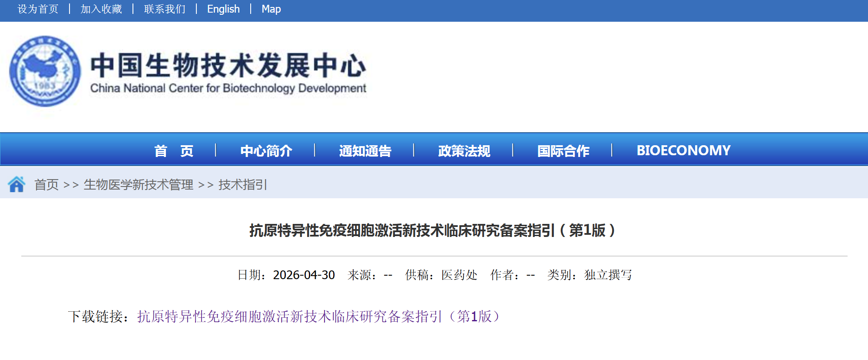This screenshot has width=868, height=360.
Task: Click the 供稿:医药处 text
Action: [x=441, y=275]
